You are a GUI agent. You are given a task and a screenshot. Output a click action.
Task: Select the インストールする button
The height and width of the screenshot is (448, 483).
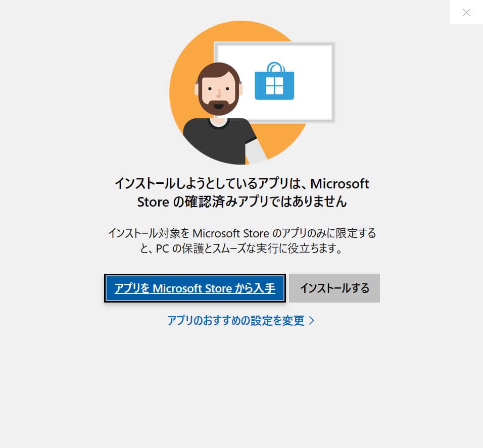[334, 288]
